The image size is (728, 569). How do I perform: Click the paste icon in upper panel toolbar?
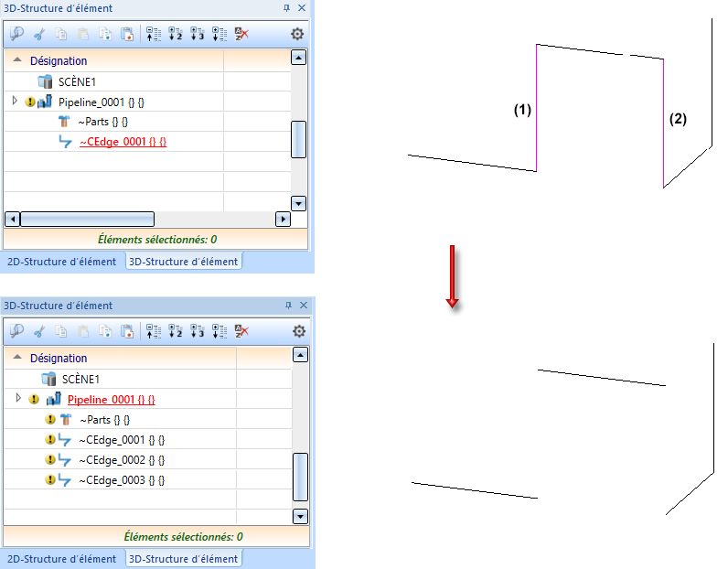(x=83, y=34)
